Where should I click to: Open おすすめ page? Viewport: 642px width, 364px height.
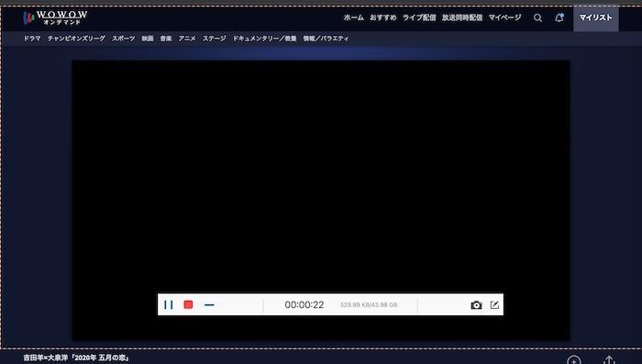(x=383, y=17)
